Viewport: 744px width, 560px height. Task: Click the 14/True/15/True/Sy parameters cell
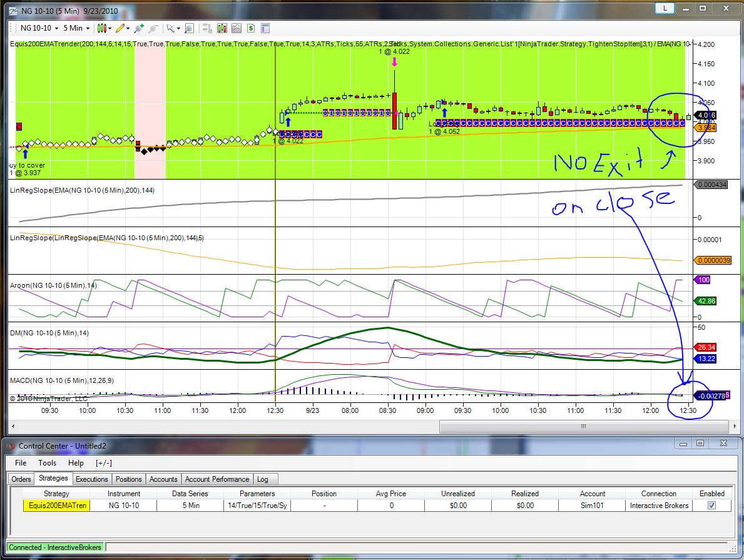tap(257, 506)
